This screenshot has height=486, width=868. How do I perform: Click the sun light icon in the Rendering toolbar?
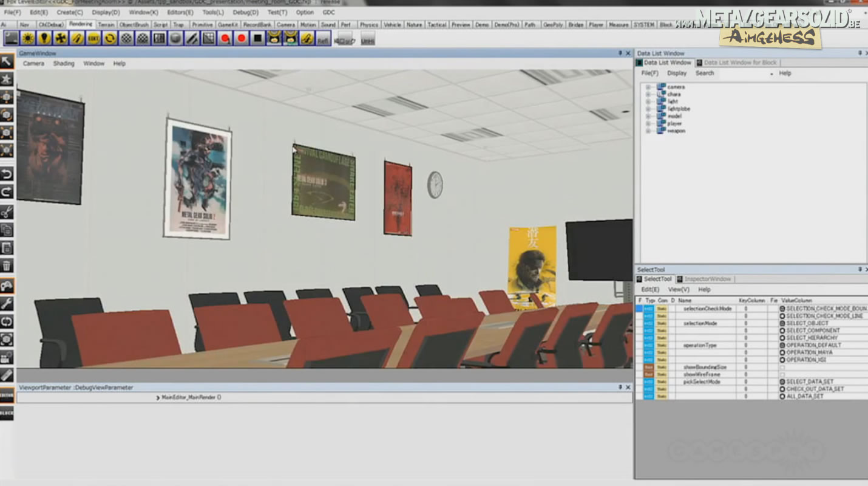[x=28, y=38]
